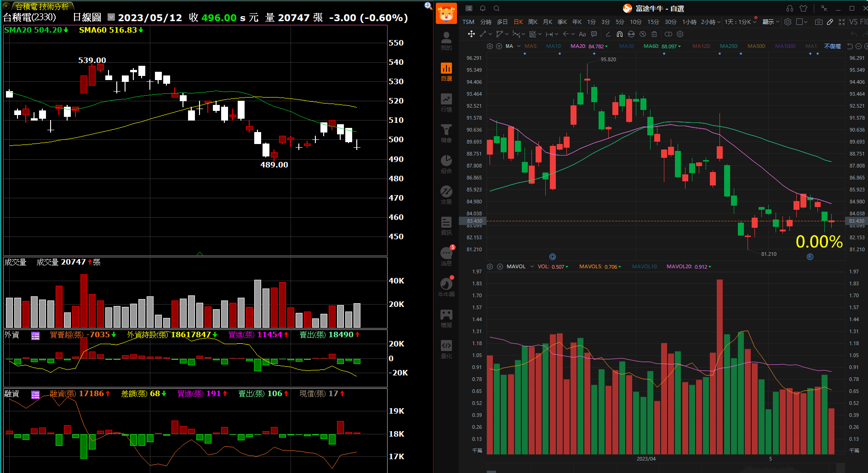The width and height of the screenshot is (868, 473).
Task: Open the notifications bell in Futu title bar
Action: click(483, 8)
